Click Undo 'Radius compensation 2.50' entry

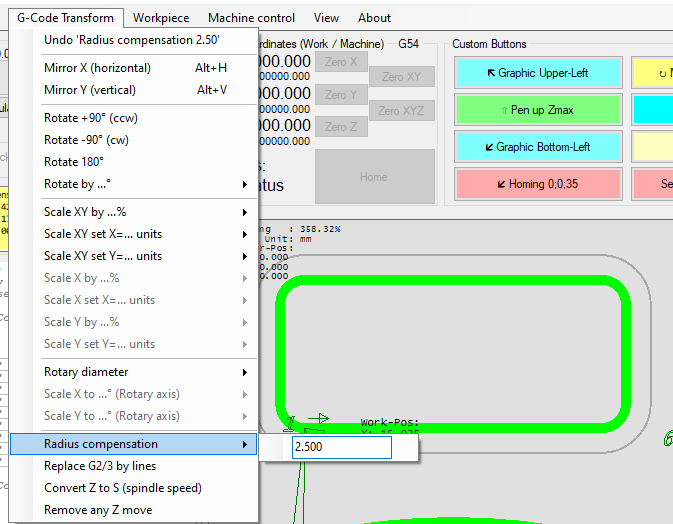131,40
